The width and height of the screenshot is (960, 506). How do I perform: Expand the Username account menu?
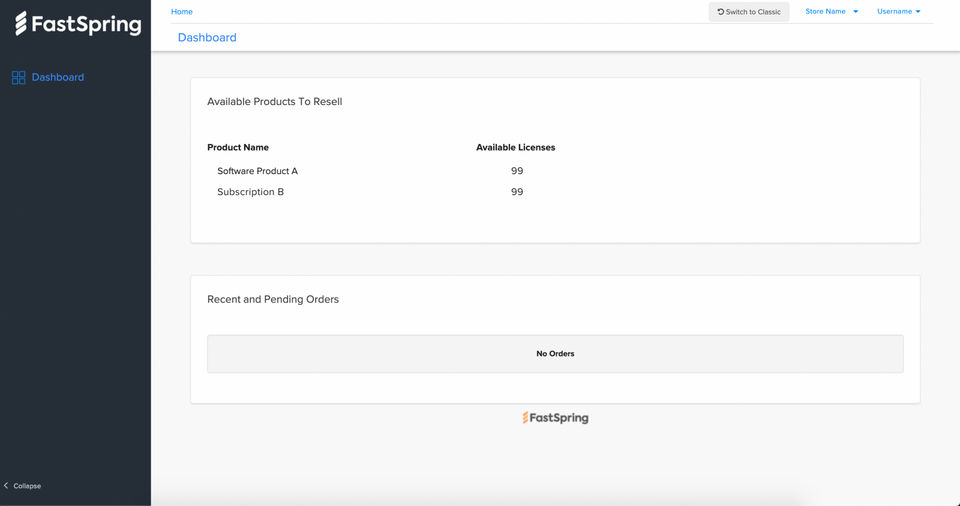[898, 12]
